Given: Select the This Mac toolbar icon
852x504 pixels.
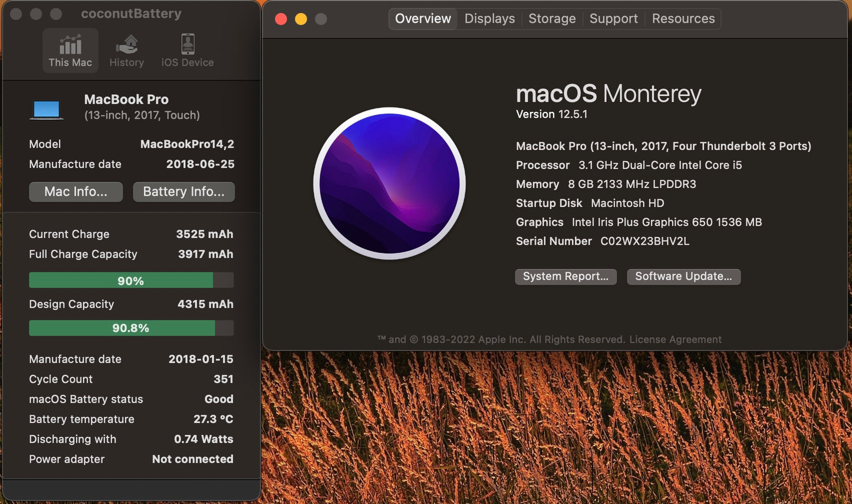Looking at the screenshot, I should click(x=70, y=50).
